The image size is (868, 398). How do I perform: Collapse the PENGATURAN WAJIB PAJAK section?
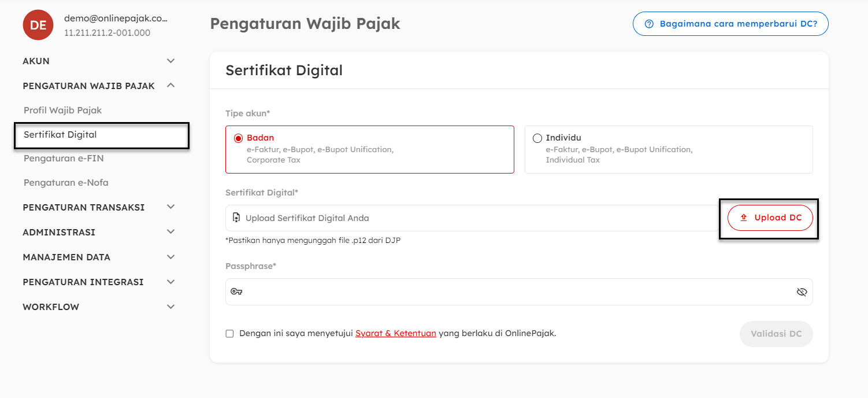click(170, 86)
